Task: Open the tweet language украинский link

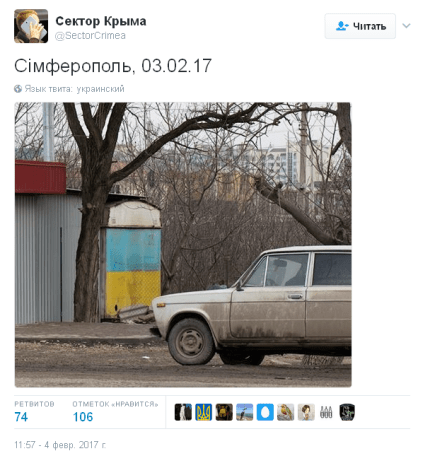Action: (x=100, y=89)
